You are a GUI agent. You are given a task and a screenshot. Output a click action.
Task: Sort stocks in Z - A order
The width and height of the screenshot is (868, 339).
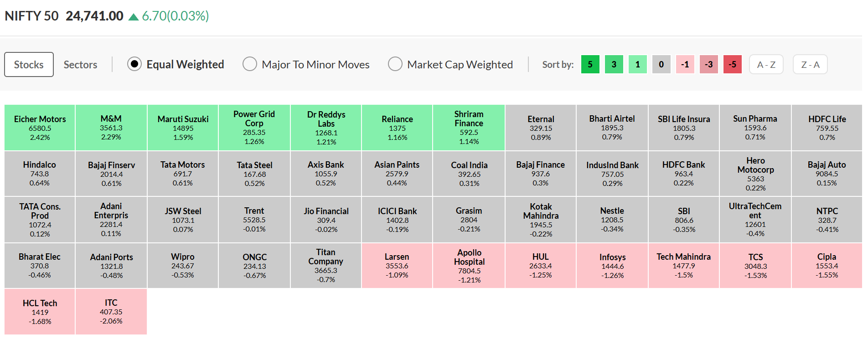(810, 64)
